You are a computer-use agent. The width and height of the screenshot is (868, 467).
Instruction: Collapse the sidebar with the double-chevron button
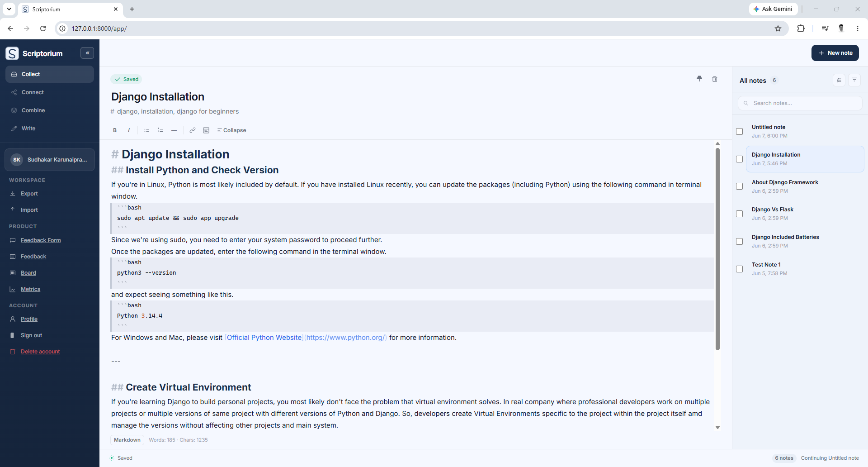tap(87, 53)
